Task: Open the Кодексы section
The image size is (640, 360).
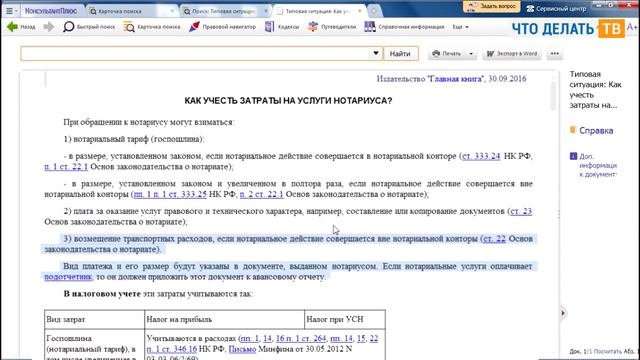Action: pyautogui.click(x=282, y=27)
